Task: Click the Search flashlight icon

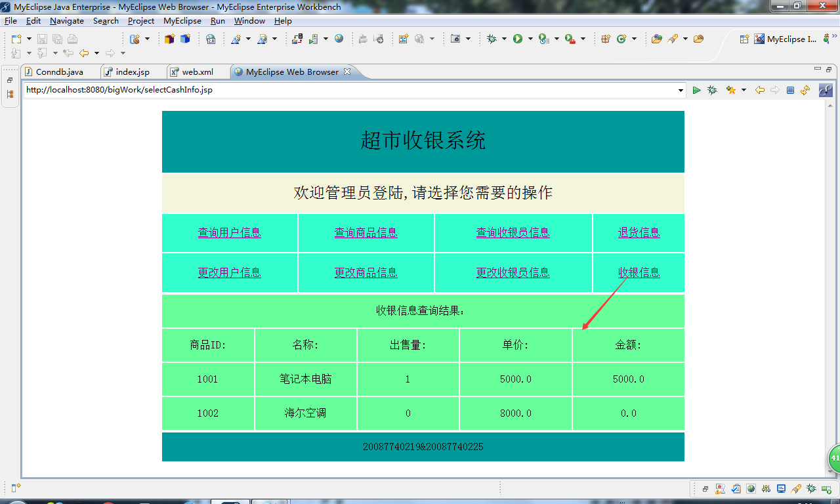Action: [673, 39]
